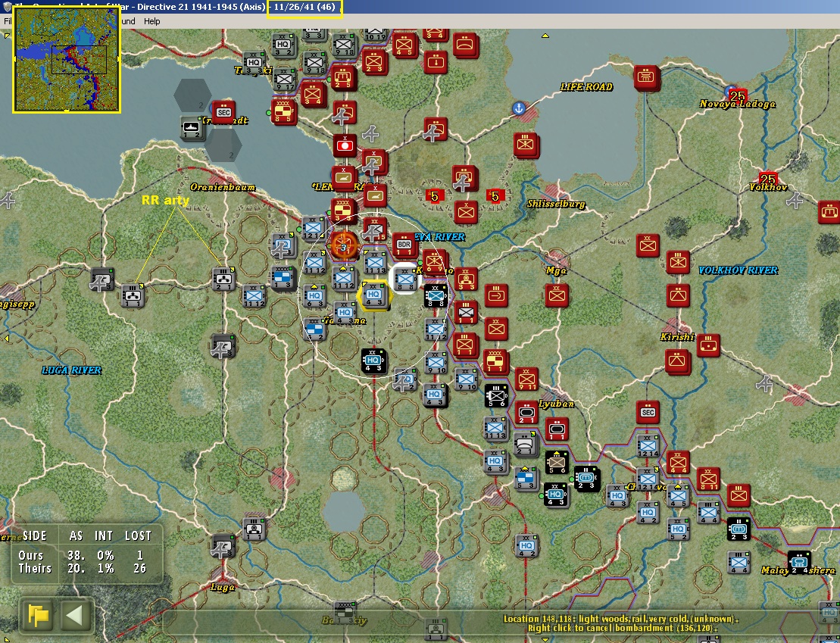Click the date '11/26/41 (46)' in title bar

[304, 7]
